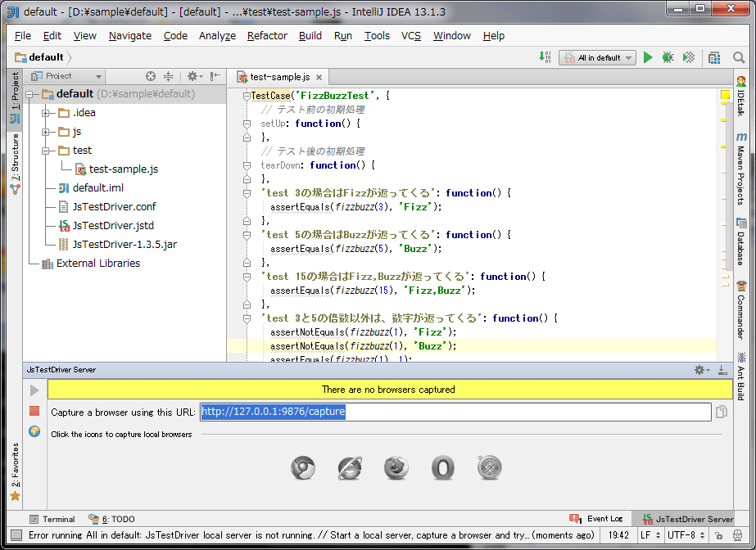
Task: Open the Navigate menu
Action: (130, 36)
